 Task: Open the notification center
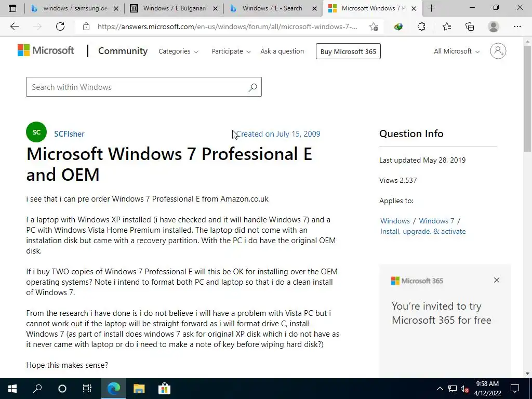515,389
